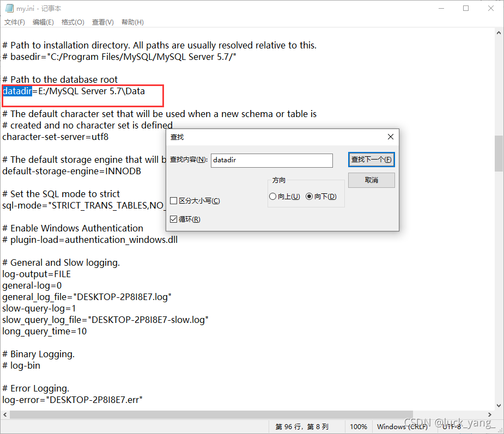Click the horizontal scrollbar left arrow
This screenshot has width=504, height=434.
click(x=5, y=415)
